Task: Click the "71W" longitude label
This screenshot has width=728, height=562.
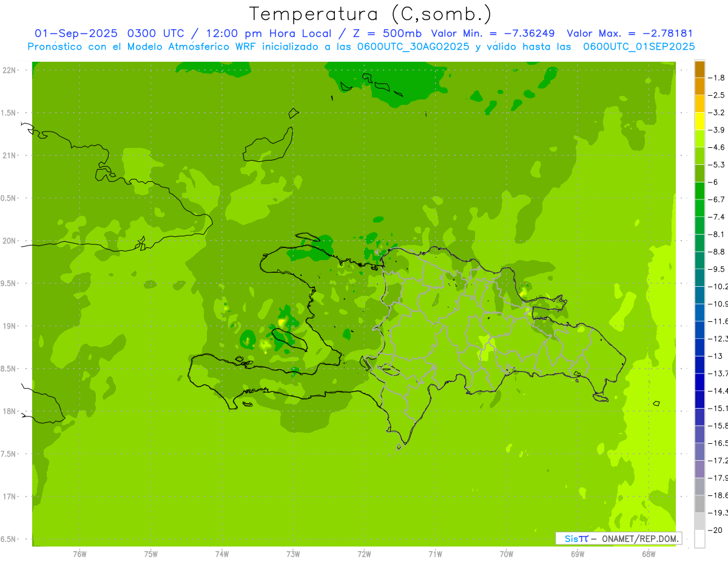Action: pyautogui.click(x=435, y=554)
